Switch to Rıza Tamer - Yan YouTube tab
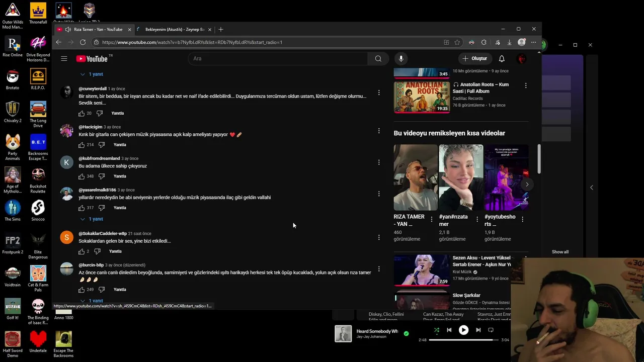This screenshot has height=362, width=644. pos(94,29)
